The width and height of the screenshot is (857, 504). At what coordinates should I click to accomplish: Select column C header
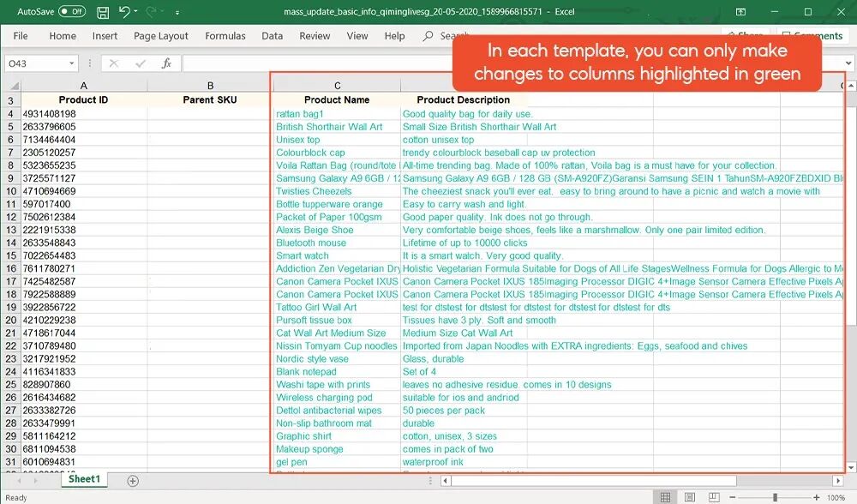(x=337, y=86)
